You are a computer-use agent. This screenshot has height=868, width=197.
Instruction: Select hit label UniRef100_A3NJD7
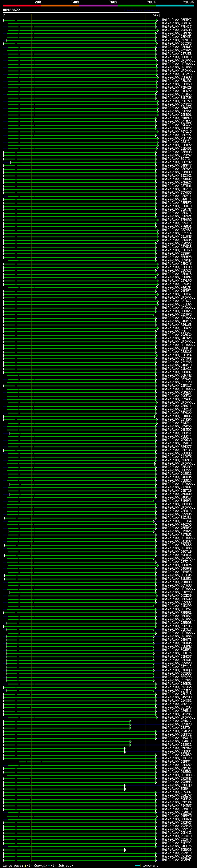coord(176,81)
